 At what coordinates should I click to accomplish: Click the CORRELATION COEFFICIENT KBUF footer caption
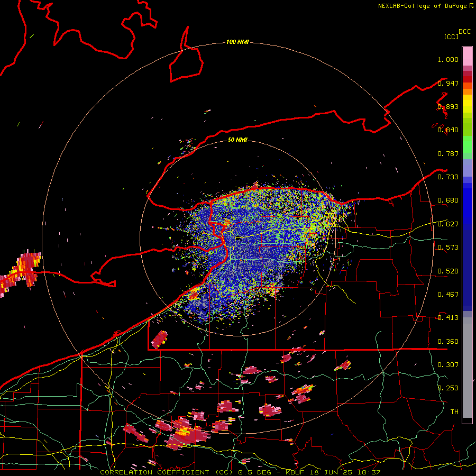pyautogui.click(x=240, y=472)
